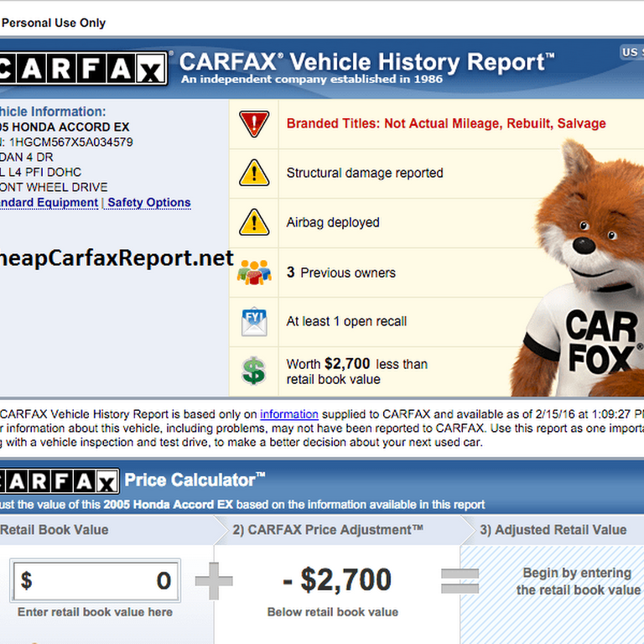Click the 'Personal Use Only' text
This screenshot has width=644, height=644.
54,23
